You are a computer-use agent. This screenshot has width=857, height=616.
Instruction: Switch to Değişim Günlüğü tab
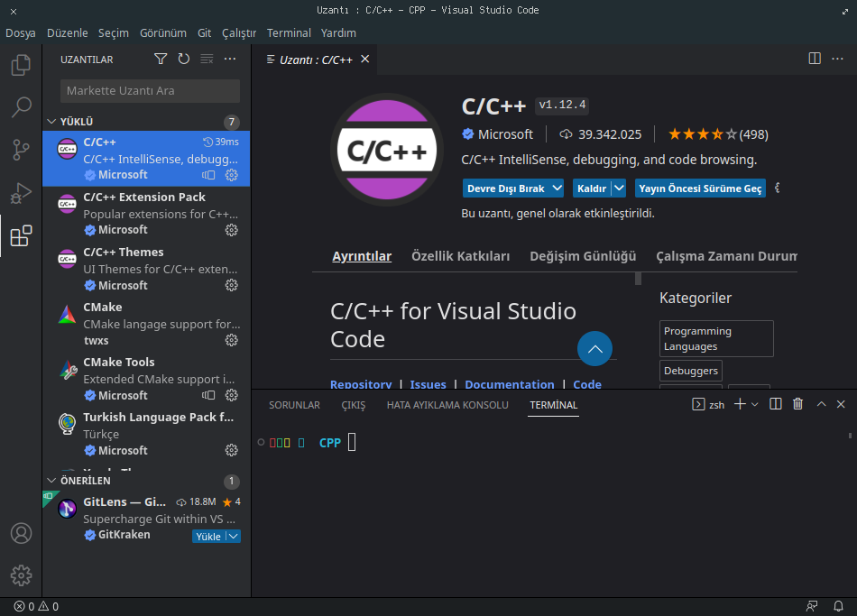583,256
